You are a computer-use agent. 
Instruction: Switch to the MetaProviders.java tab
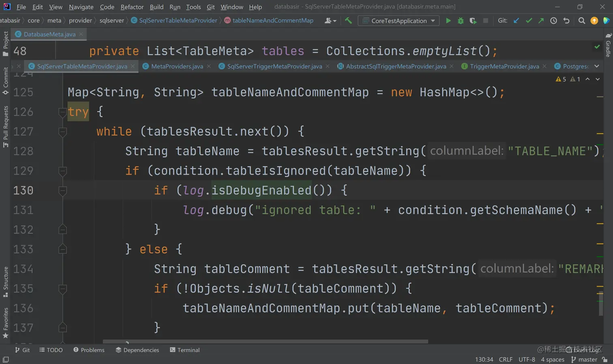point(177,66)
